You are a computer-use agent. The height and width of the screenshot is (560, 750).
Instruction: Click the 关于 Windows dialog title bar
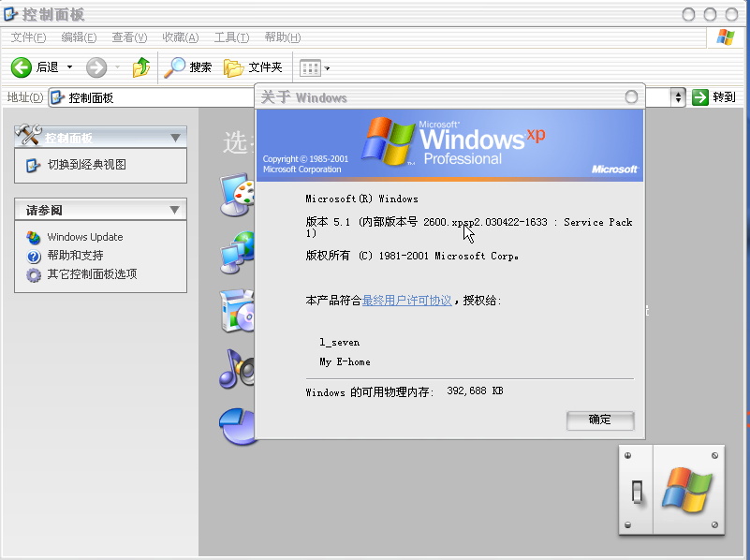click(449, 97)
